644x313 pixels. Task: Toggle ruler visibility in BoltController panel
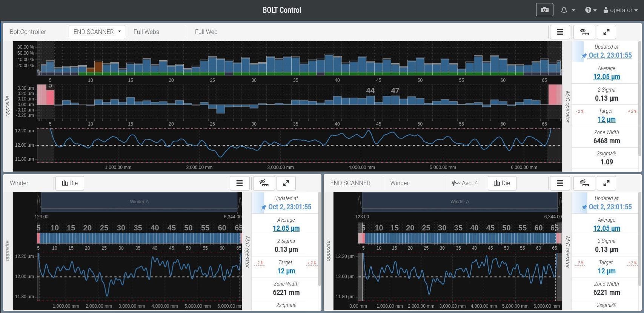pos(584,32)
